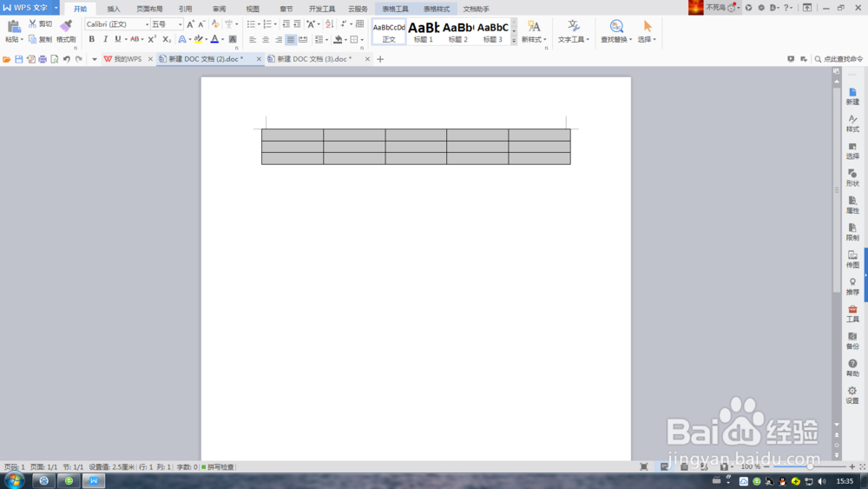
Task: Open the font size 五号 dropdown
Action: (x=180, y=24)
